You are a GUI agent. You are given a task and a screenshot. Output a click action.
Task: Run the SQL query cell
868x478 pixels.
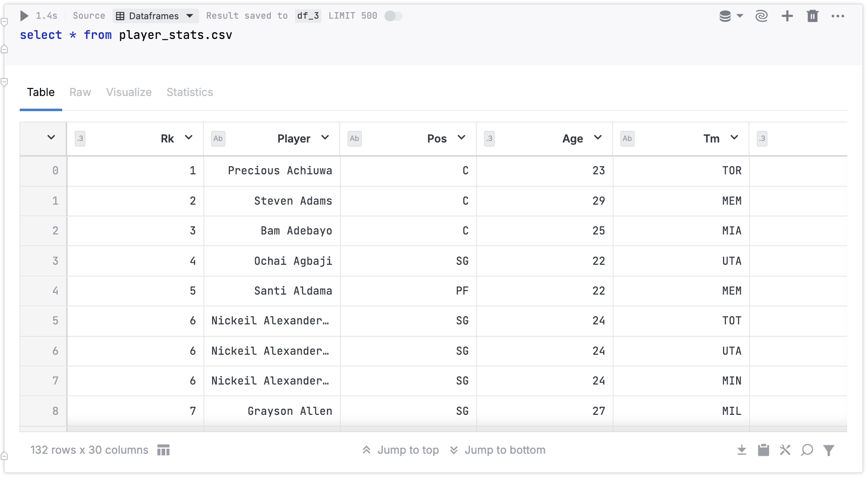pos(23,16)
